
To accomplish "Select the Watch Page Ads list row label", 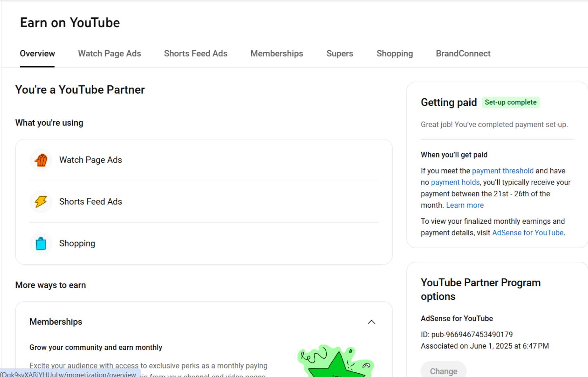I will [x=91, y=160].
